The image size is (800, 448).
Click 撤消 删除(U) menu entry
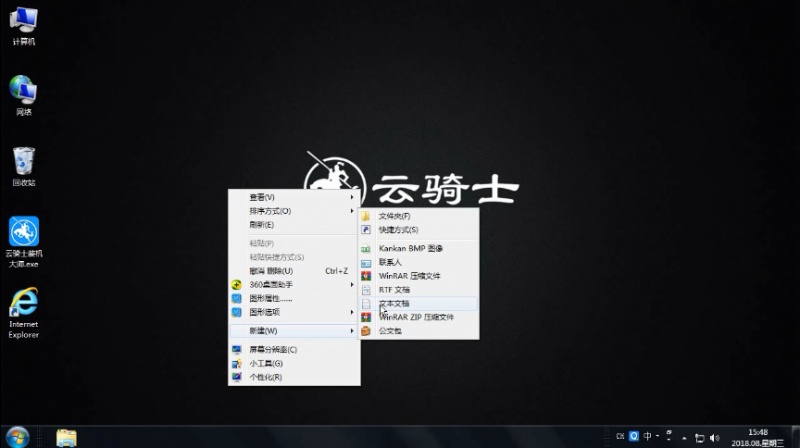(294, 271)
